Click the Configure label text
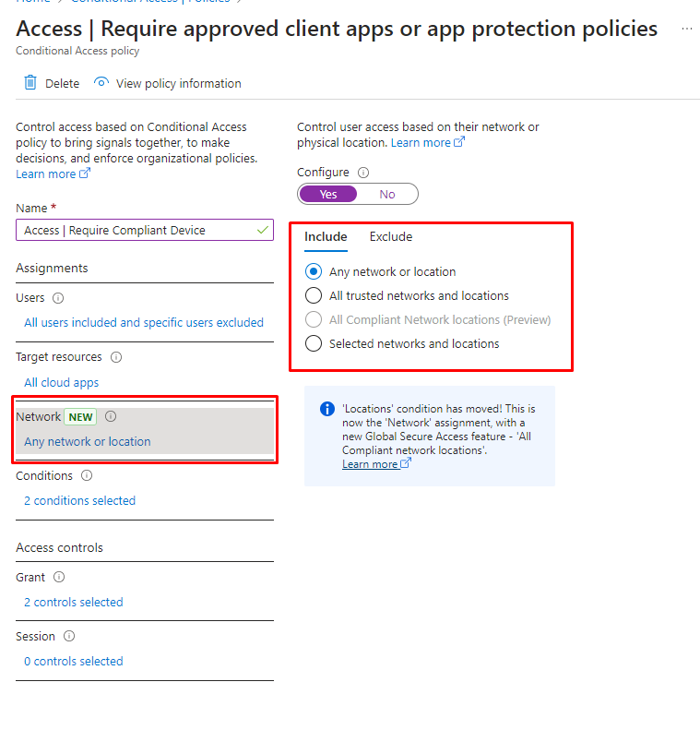 pyautogui.click(x=323, y=173)
